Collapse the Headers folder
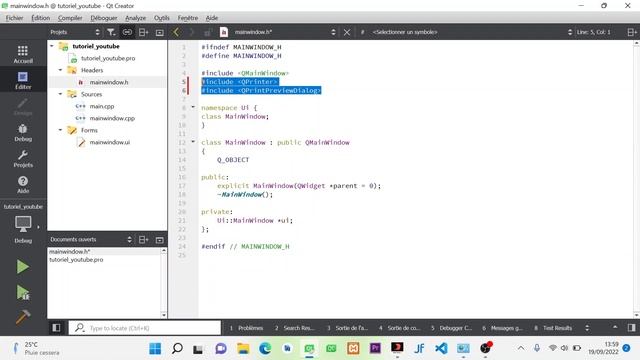This screenshot has height=360, width=640. click(x=60, y=70)
